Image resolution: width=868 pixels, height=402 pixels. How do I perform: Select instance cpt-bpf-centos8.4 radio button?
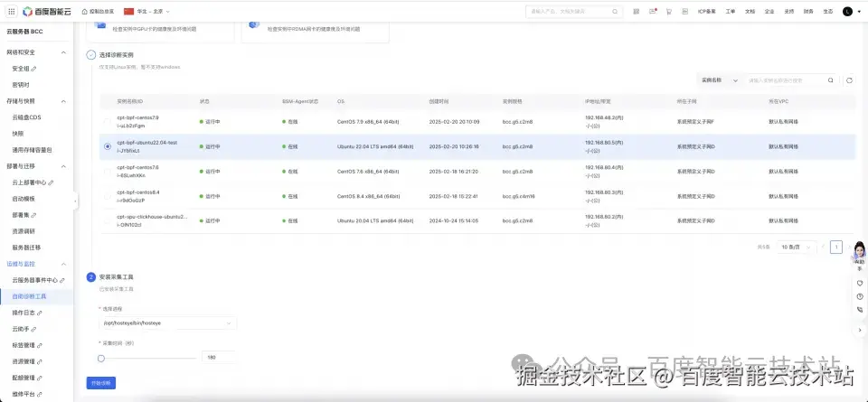tap(108, 196)
